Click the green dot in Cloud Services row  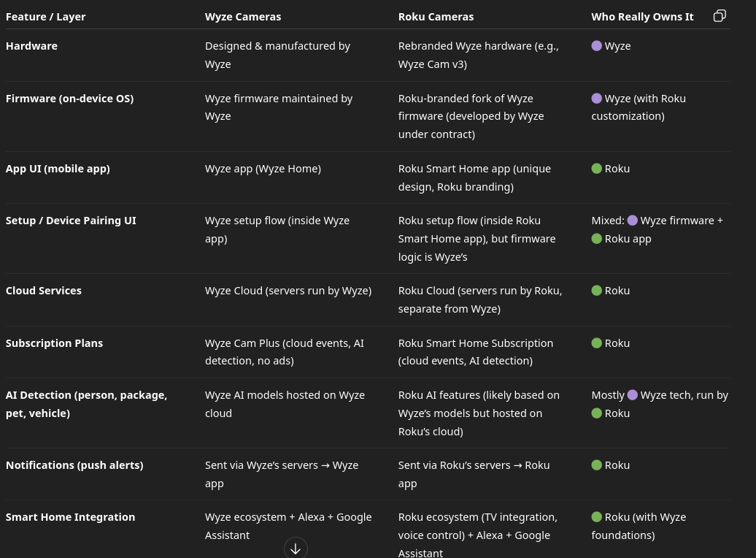pos(596,291)
